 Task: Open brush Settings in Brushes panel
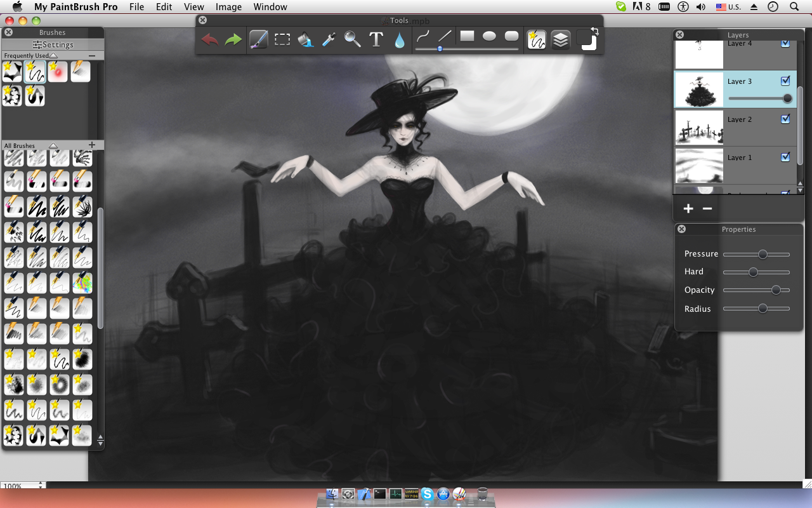click(53, 45)
